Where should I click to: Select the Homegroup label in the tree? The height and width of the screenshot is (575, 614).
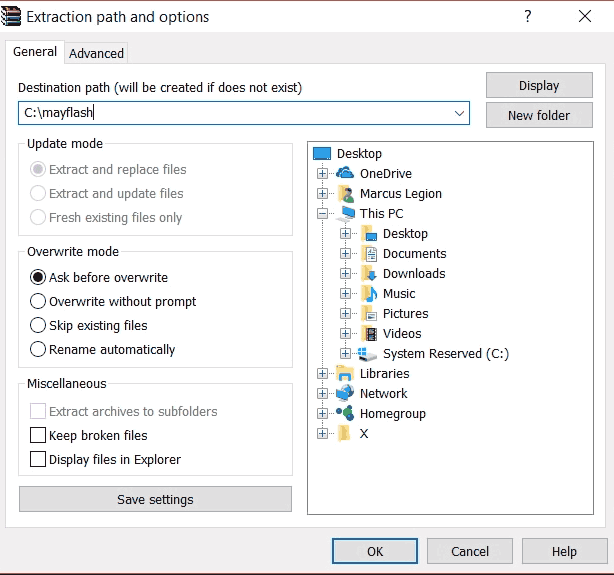click(393, 414)
